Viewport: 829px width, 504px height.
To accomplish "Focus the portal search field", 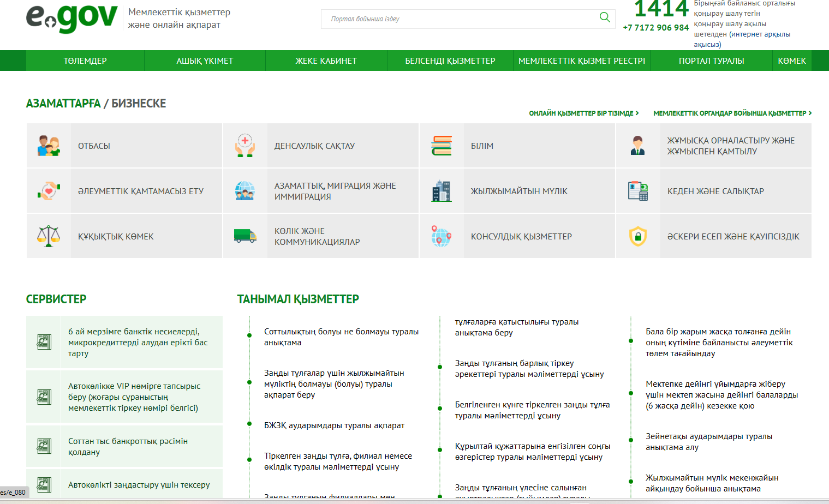I will [x=460, y=19].
